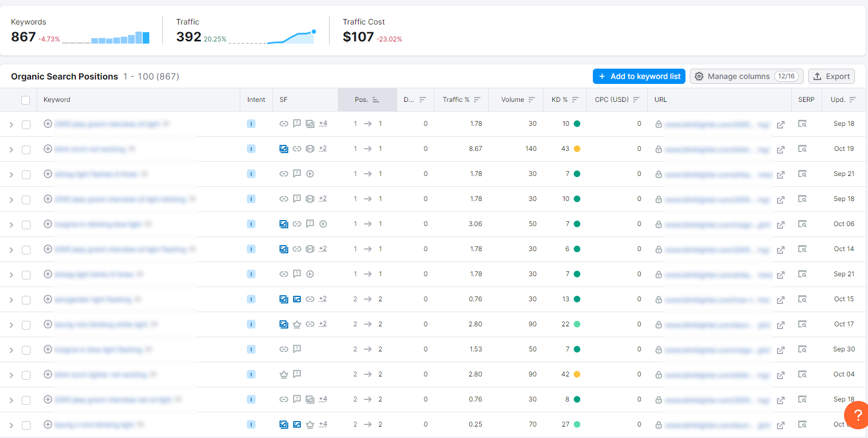This screenshot has width=868, height=438.
Task: Click the 3.06 traffic percent cell
Action: coord(475,224)
